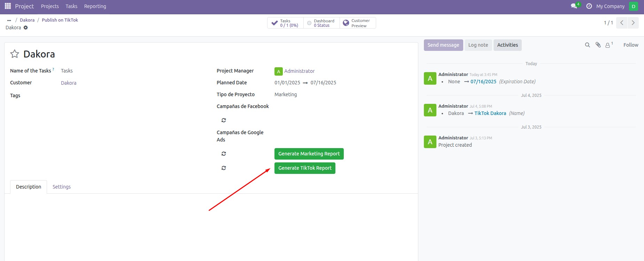Image resolution: width=644 pixels, height=261 pixels.
Task: Open the Reporting menu
Action: [x=95, y=6]
